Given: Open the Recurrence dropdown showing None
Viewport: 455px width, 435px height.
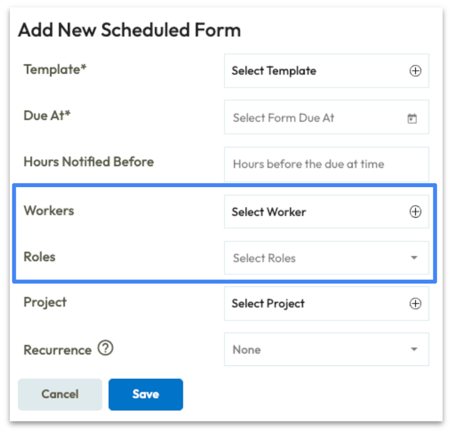Looking at the screenshot, I should pos(326,349).
